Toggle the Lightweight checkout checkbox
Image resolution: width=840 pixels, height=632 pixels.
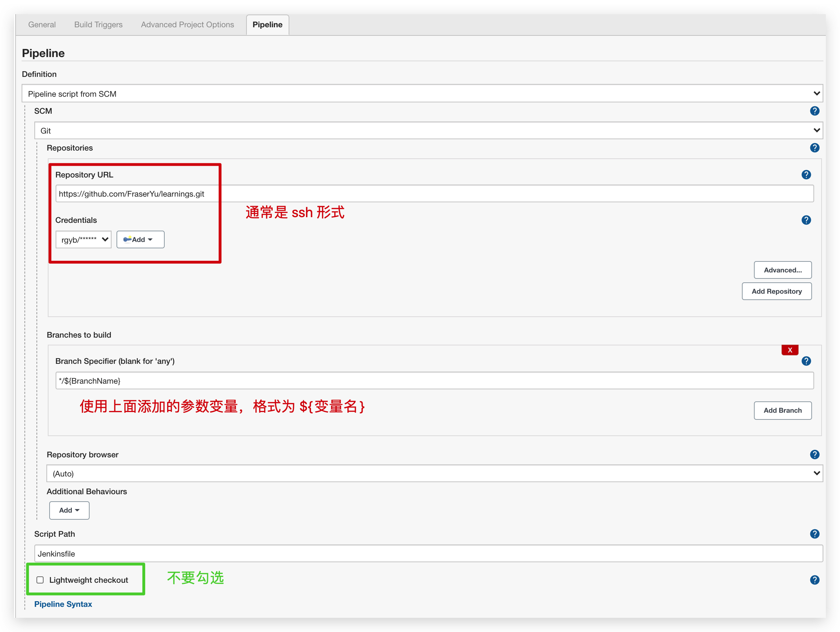click(x=39, y=580)
